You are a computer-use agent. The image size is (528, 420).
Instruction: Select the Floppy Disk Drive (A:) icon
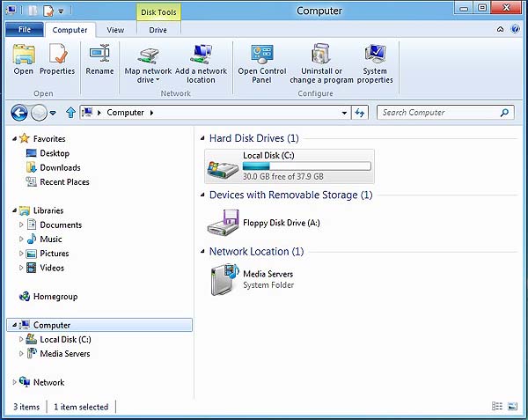click(x=223, y=223)
